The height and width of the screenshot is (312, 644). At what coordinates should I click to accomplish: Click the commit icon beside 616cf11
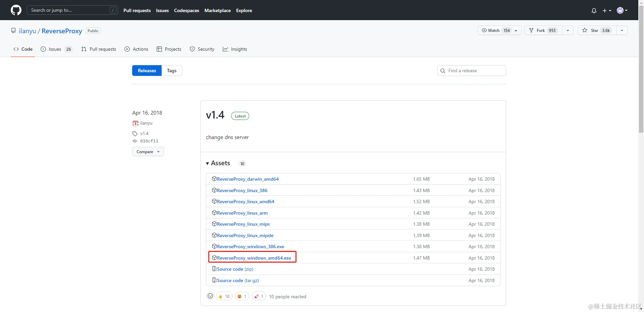(x=135, y=141)
